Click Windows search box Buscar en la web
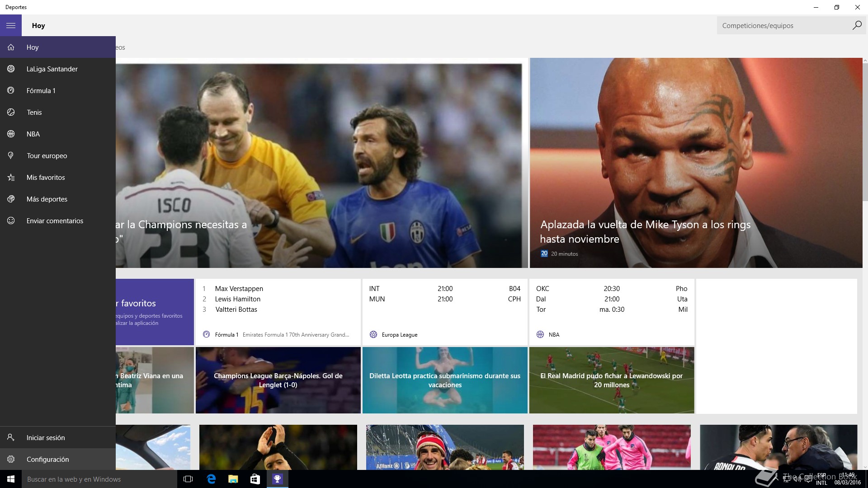868x488 pixels. pyautogui.click(x=99, y=479)
